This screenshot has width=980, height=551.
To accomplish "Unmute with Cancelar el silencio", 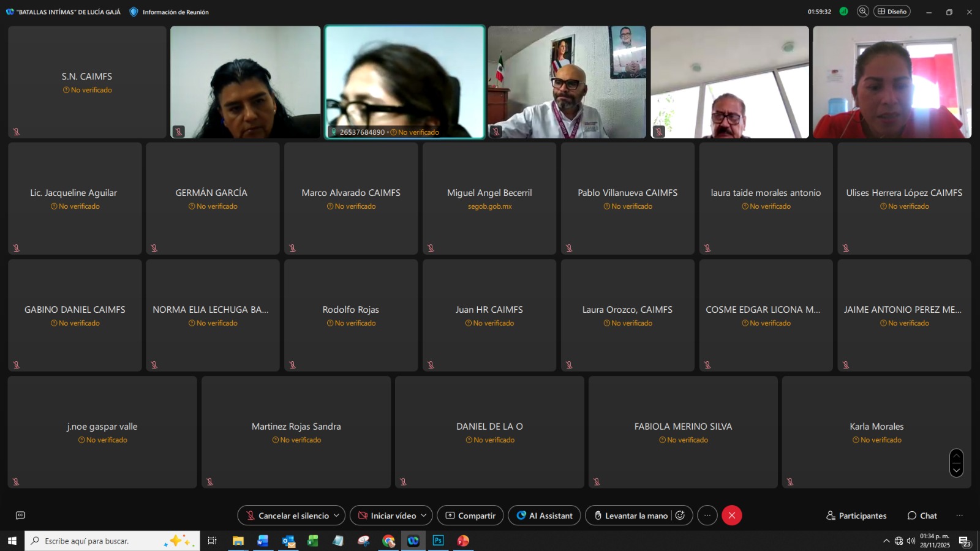I will point(287,515).
